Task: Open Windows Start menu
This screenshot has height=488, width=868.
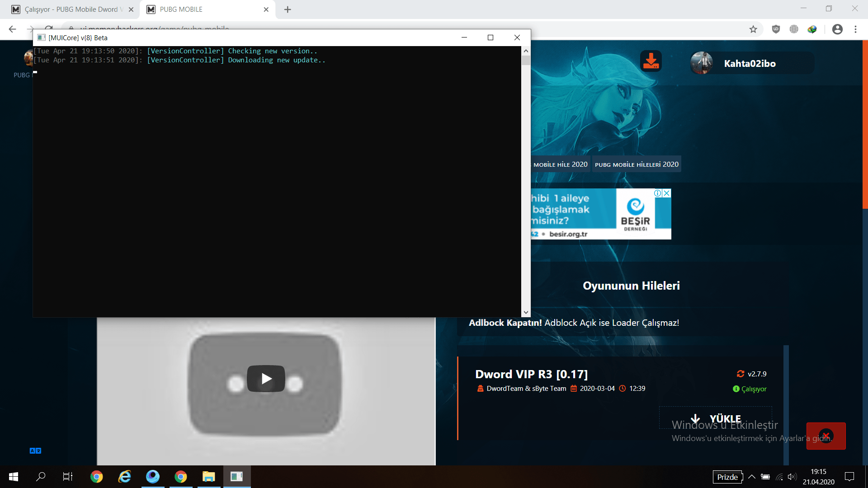Action: click(x=14, y=477)
